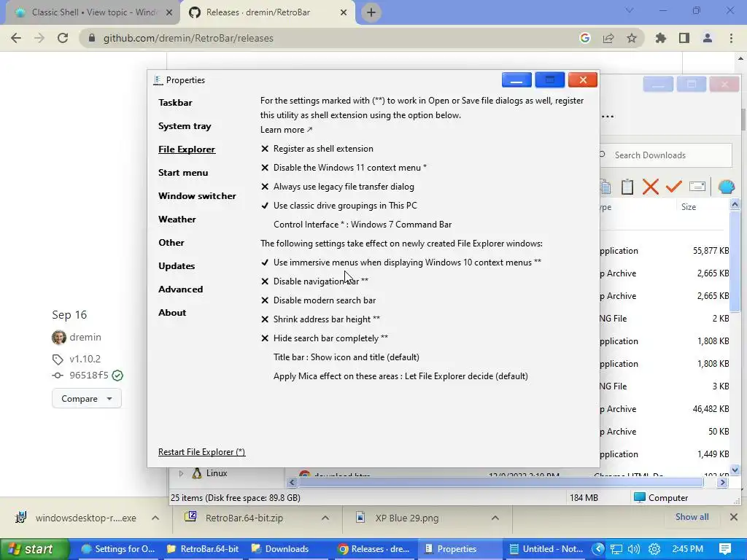
Task: Click the red X delete icon in Explorer toolbar
Action: click(650, 187)
